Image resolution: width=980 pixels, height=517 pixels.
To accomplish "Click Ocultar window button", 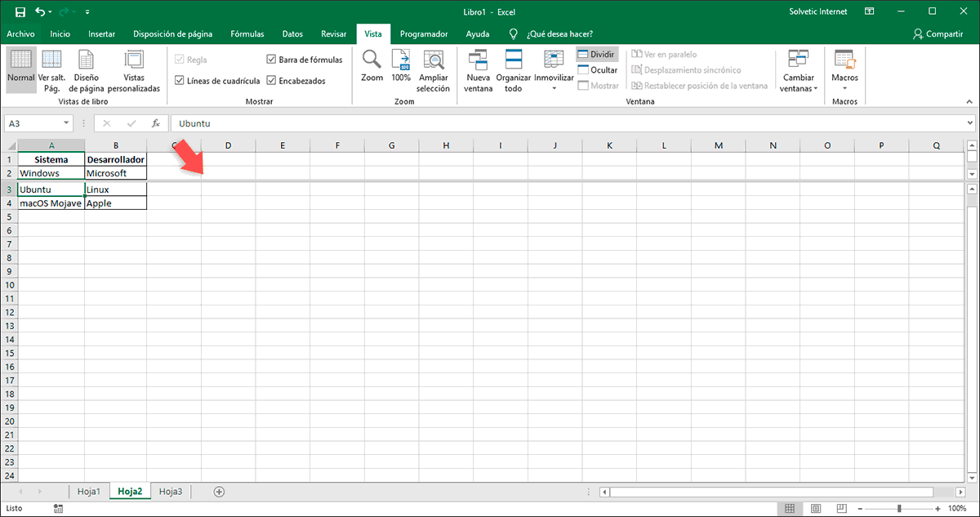I will tap(598, 69).
